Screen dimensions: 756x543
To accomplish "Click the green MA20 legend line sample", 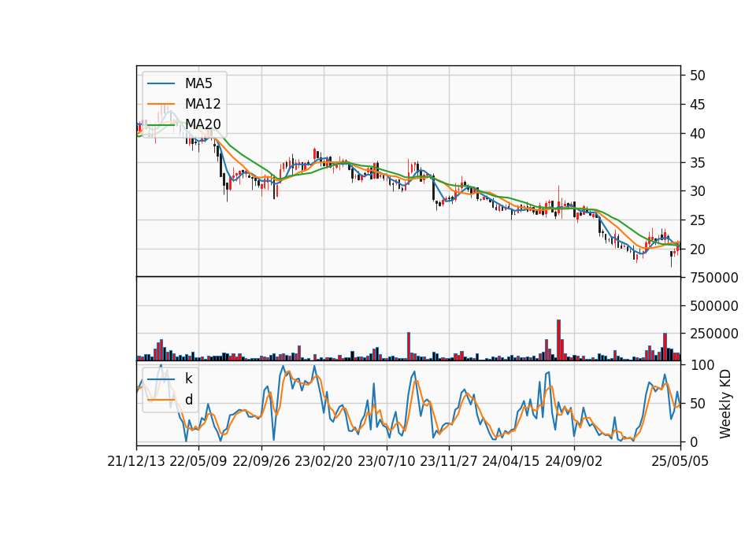I will click(x=161, y=124).
